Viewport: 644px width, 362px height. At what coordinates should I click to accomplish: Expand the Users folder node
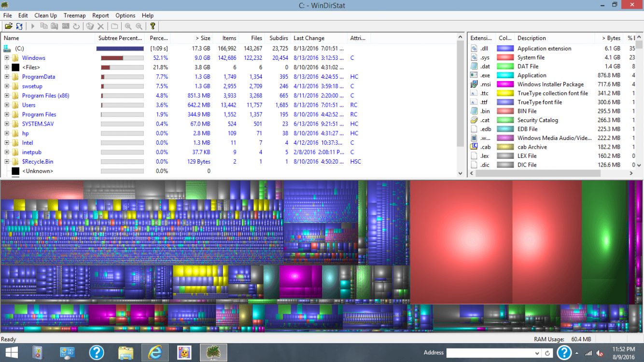tap(7, 105)
